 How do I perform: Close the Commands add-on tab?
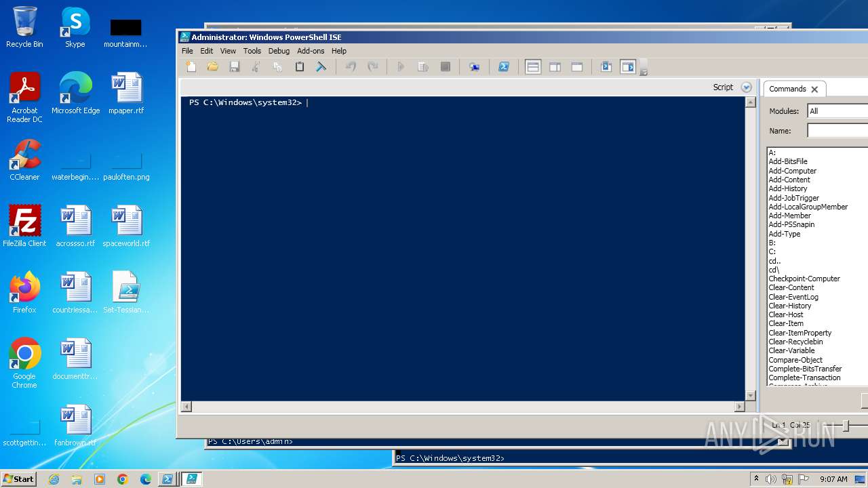click(814, 89)
